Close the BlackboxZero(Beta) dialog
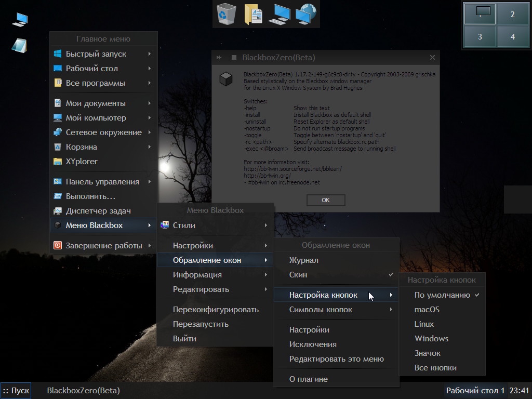This screenshot has height=399, width=532. pyautogui.click(x=432, y=57)
